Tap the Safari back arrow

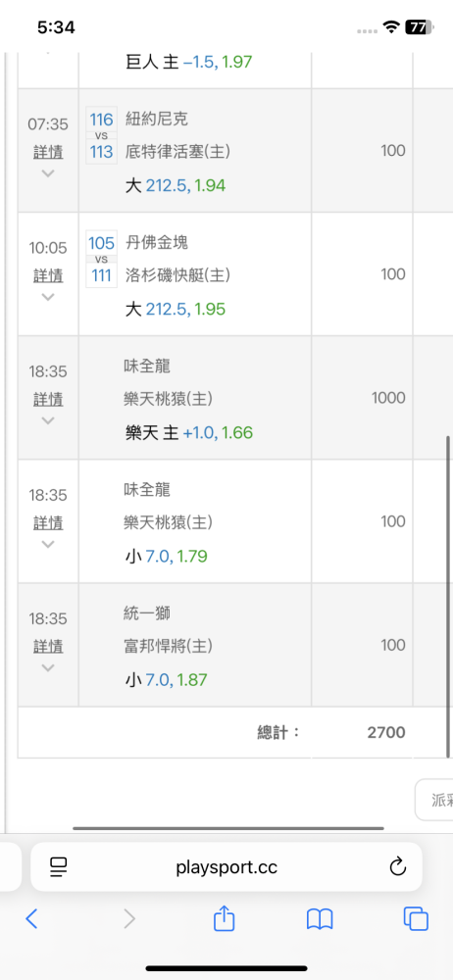coord(32,919)
